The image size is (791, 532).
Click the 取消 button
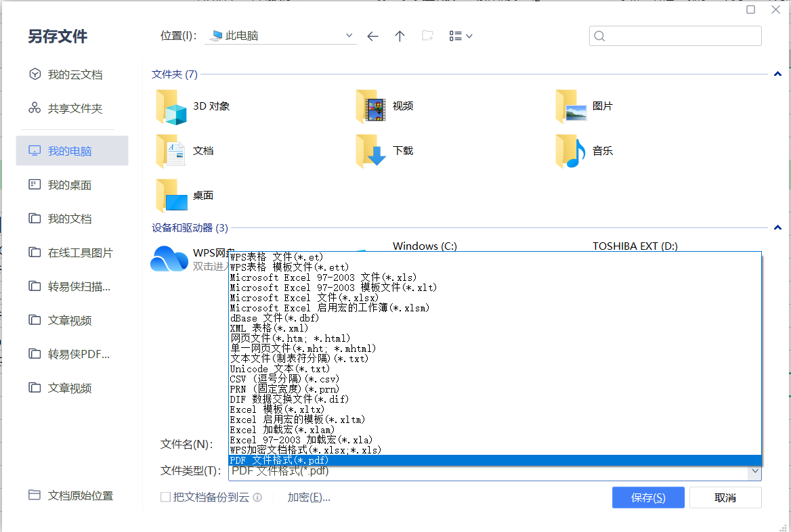(725, 497)
